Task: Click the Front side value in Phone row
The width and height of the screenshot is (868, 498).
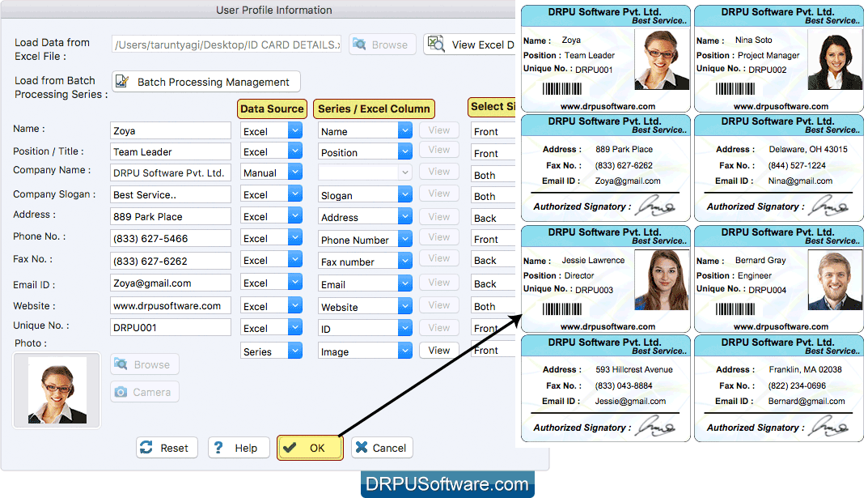Action: 493,240
